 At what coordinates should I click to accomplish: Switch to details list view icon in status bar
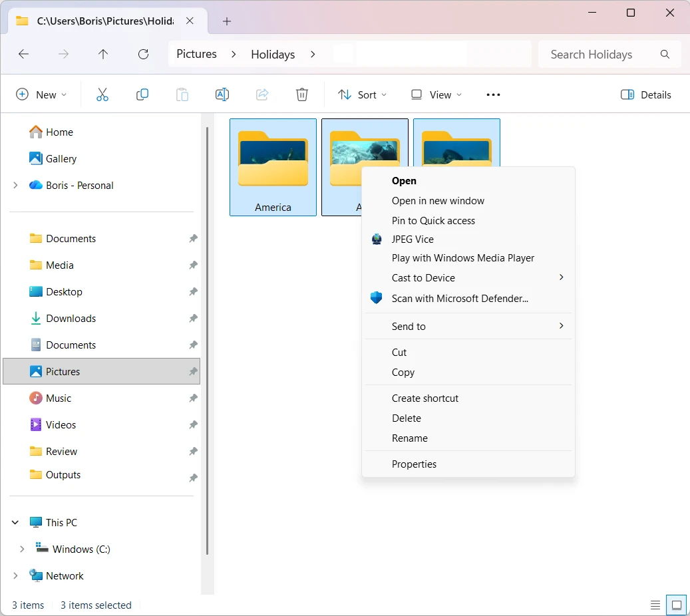tap(655, 605)
